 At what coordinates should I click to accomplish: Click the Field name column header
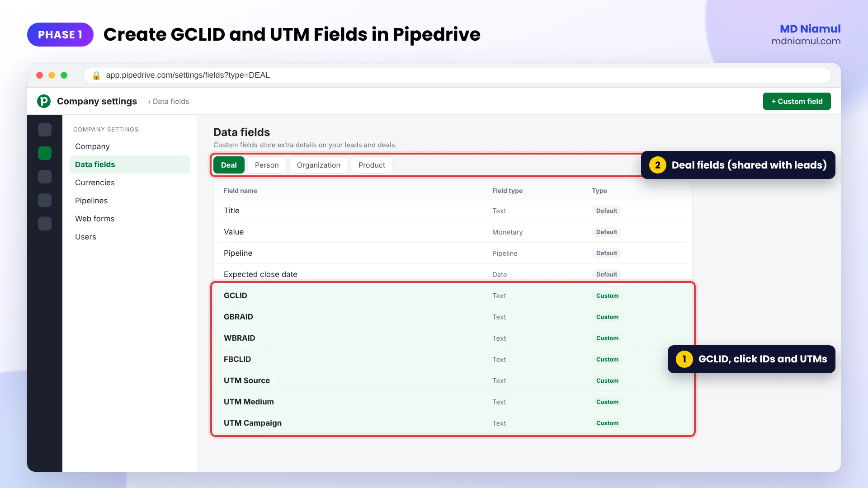(x=240, y=191)
